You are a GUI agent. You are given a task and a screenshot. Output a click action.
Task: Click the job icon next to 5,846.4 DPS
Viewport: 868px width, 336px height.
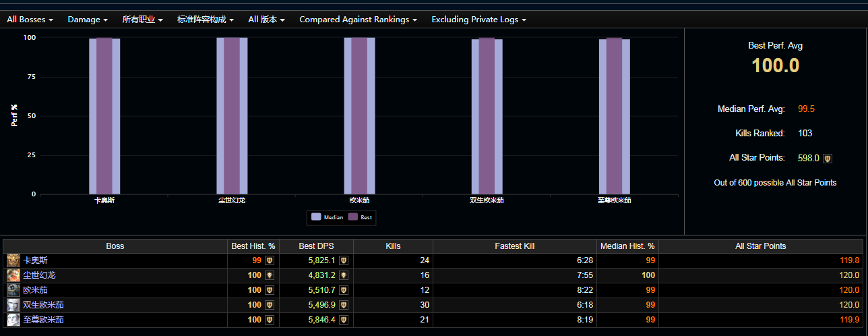(344, 320)
